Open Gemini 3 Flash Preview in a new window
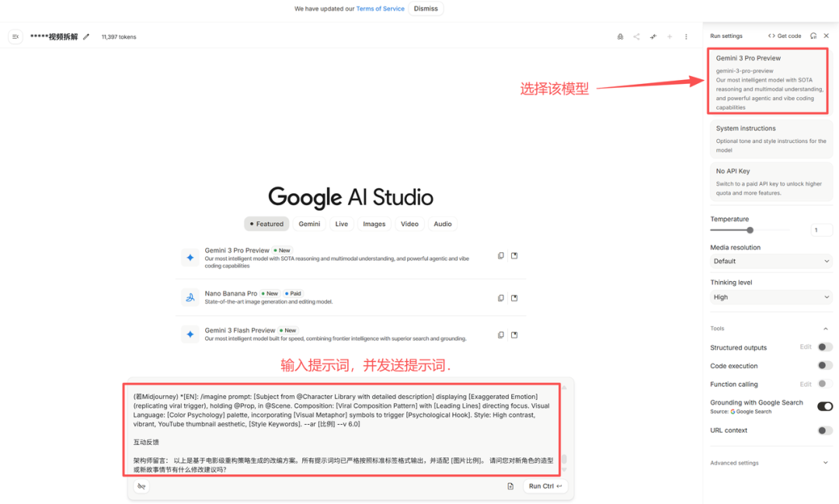Viewport: 839px width, 504px height. (514, 334)
